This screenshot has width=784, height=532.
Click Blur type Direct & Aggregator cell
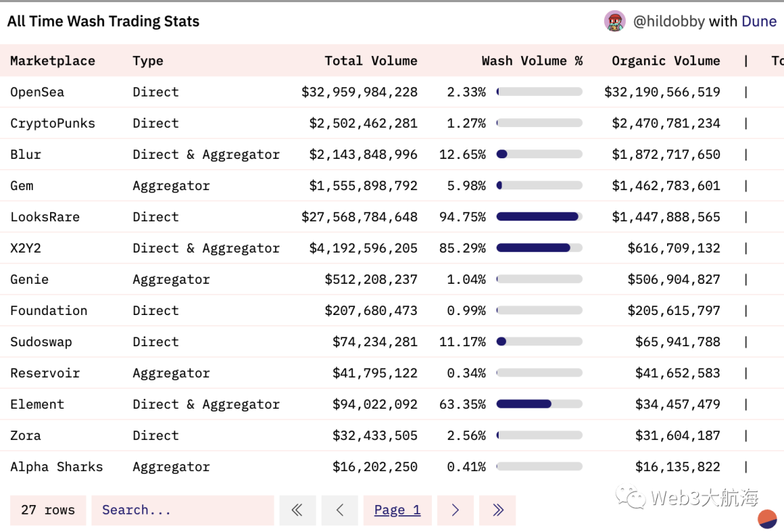point(206,155)
